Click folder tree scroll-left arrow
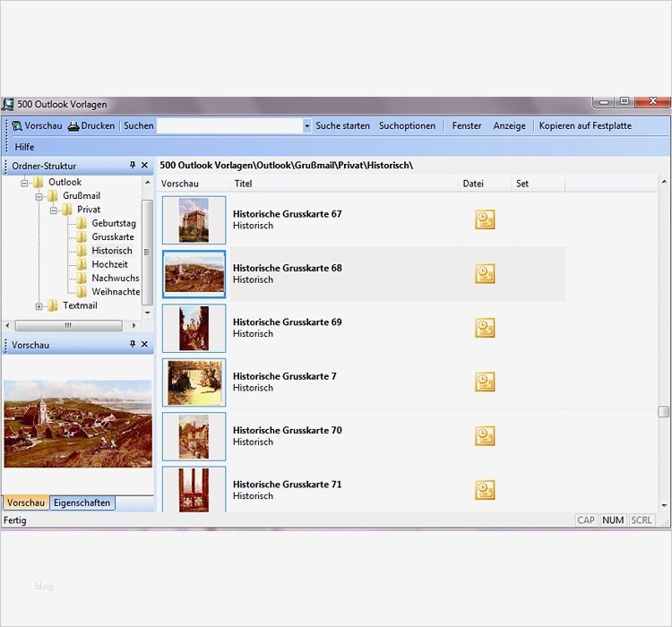Viewport: 672px width, 627px height. pyautogui.click(x=7, y=325)
